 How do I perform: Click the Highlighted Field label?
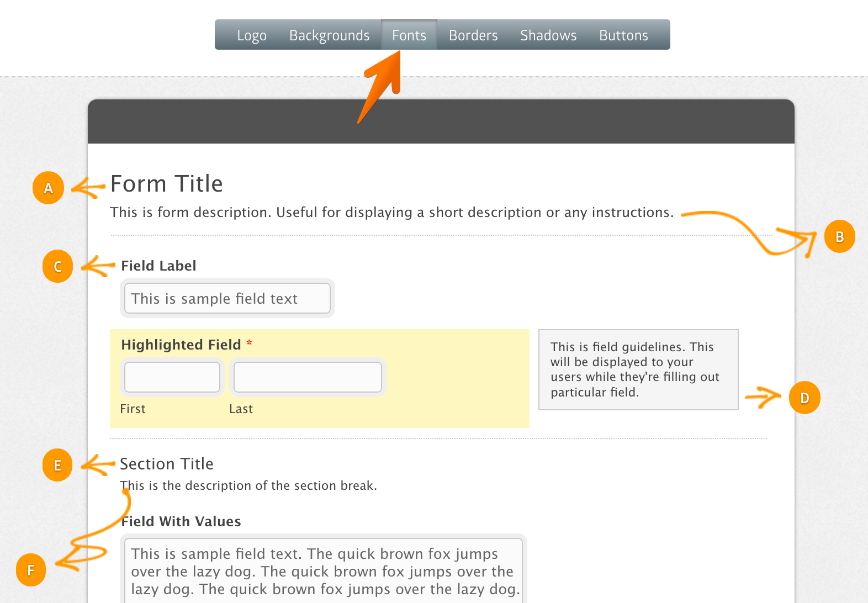(x=181, y=345)
